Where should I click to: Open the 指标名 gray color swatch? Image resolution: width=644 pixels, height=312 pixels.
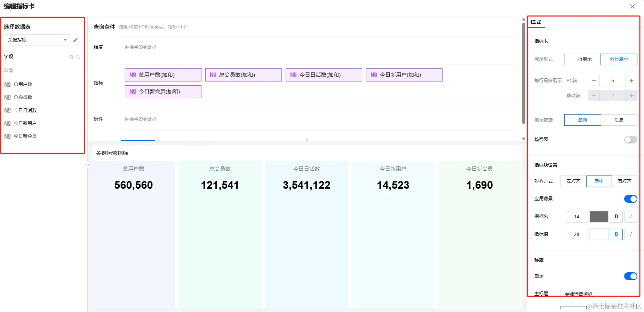pos(599,217)
